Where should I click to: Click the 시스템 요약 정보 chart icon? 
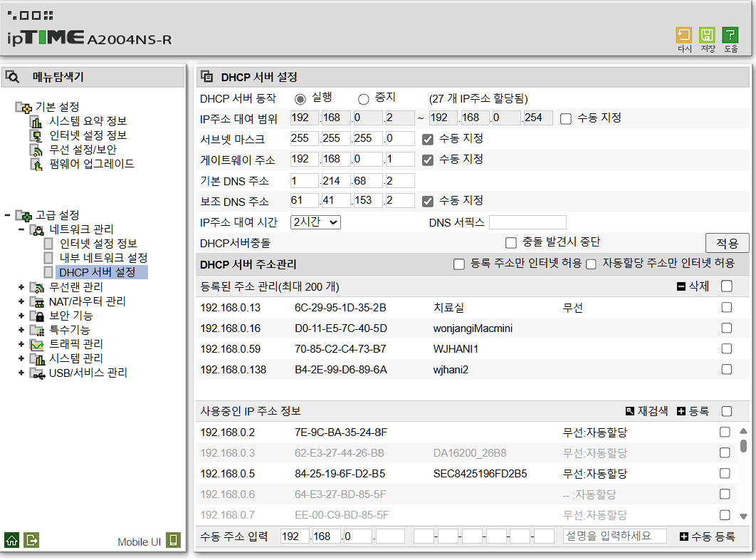[36, 121]
